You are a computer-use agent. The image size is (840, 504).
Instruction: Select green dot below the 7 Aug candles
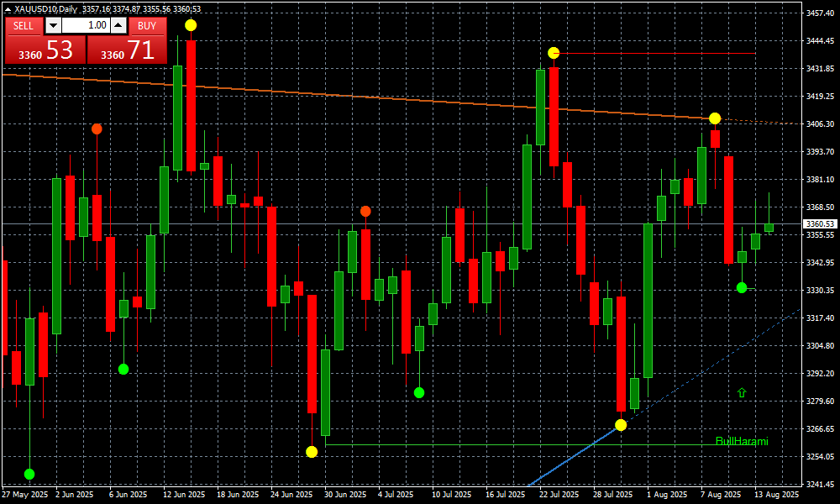click(742, 288)
